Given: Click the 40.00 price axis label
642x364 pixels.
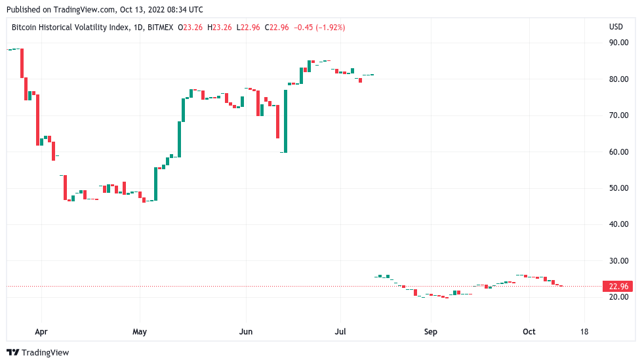Looking at the screenshot, I should point(618,225).
